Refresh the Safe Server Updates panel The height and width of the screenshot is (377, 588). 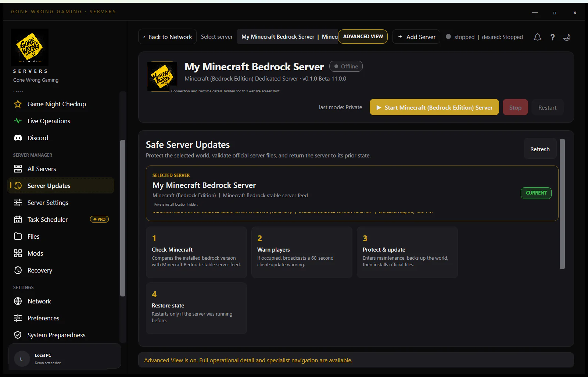[540, 149]
